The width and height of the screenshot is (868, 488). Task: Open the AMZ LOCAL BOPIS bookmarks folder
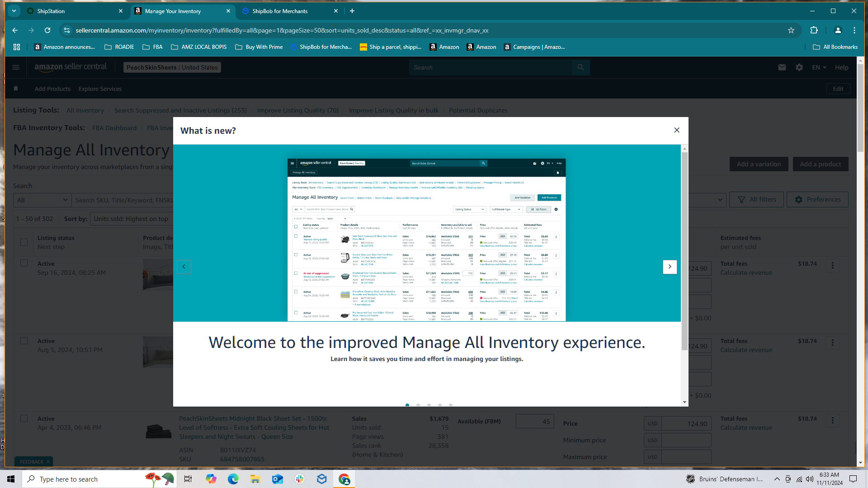click(198, 47)
